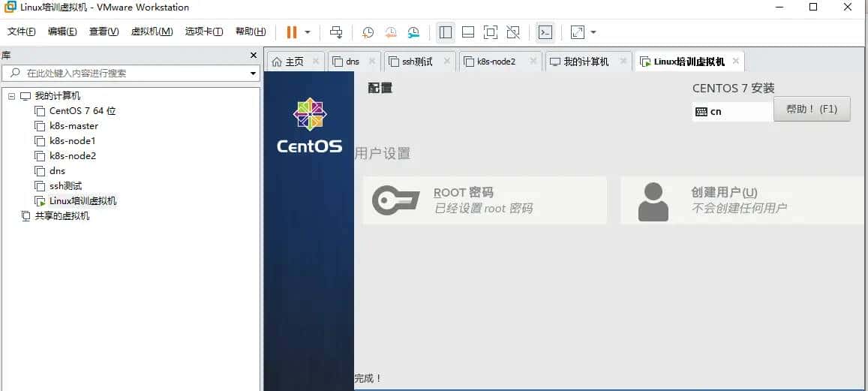The height and width of the screenshot is (391, 868).
Task: Select CentOS 7 64 位 in library
Action: [x=83, y=111]
